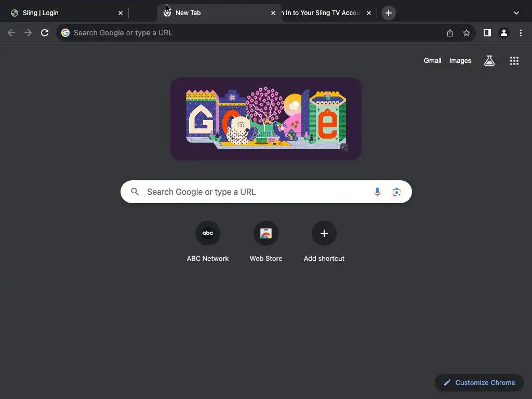The width and height of the screenshot is (532, 399).
Task: Add shortcut using the plus tile
Action: click(x=324, y=242)
